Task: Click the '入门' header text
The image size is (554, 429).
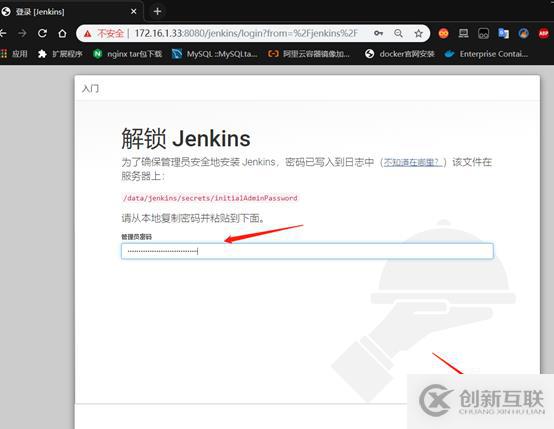Action: tap(90, 88)
